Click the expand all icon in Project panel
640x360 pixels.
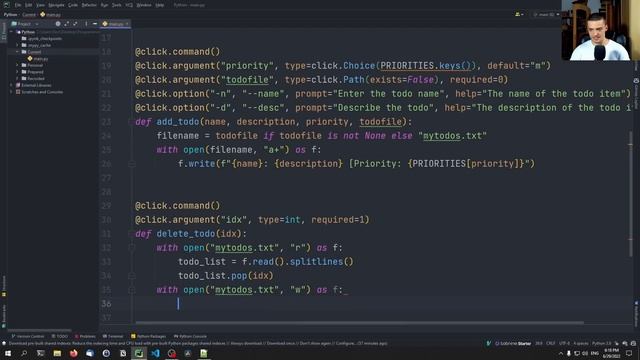tap(67, 24)
